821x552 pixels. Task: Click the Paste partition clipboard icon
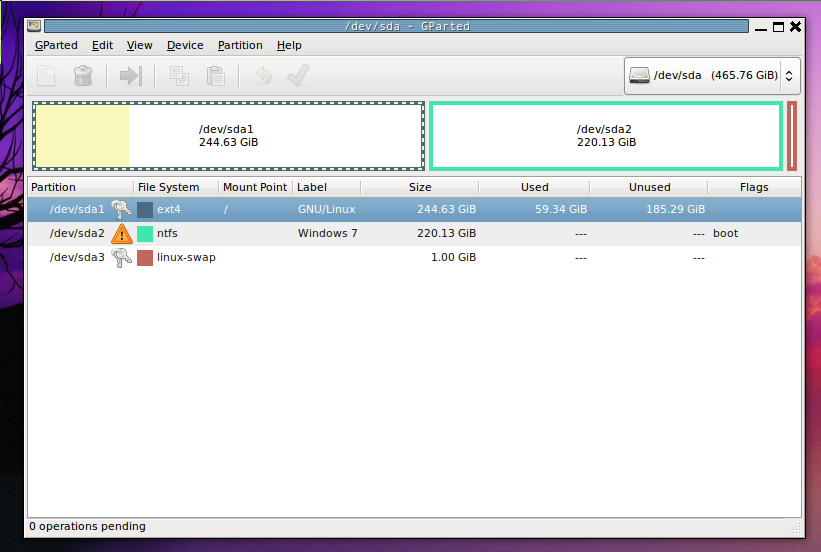click(x=216, y=76)
